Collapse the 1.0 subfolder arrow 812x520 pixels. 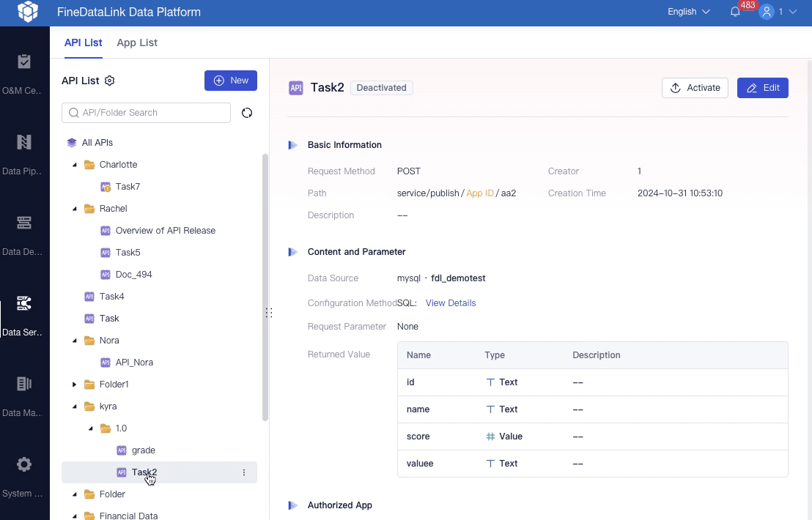point(91,428)
